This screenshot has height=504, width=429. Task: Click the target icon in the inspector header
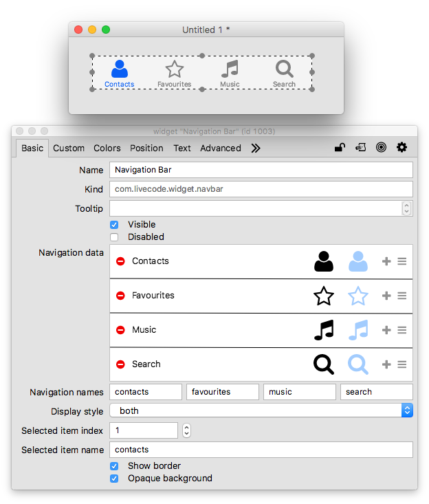tap(381, 148)
